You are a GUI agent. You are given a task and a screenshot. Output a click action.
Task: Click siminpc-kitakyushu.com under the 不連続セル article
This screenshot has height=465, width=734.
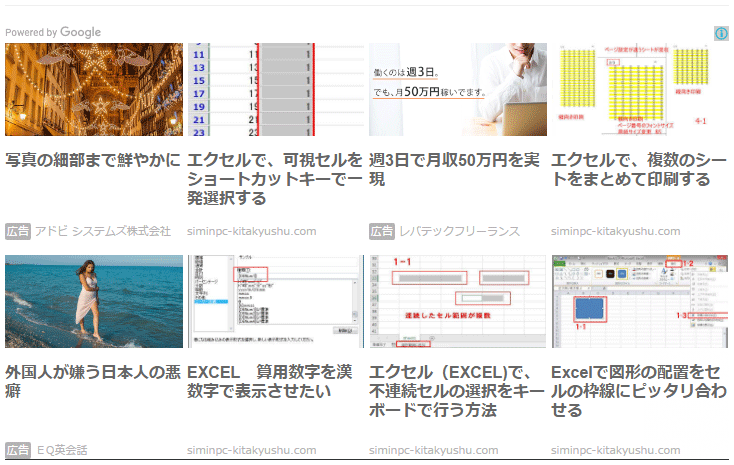coord(433,450)
